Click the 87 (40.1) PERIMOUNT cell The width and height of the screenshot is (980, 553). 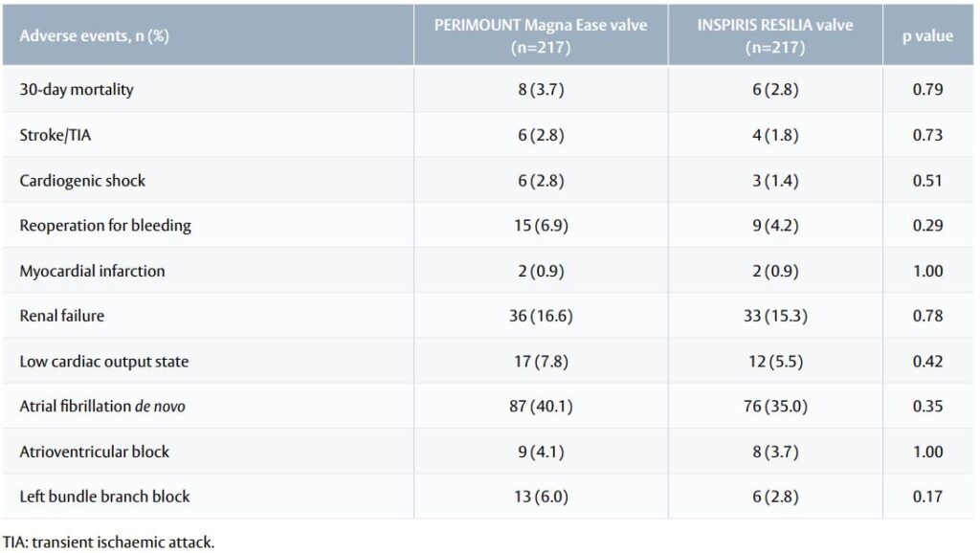tap(541, 407)
